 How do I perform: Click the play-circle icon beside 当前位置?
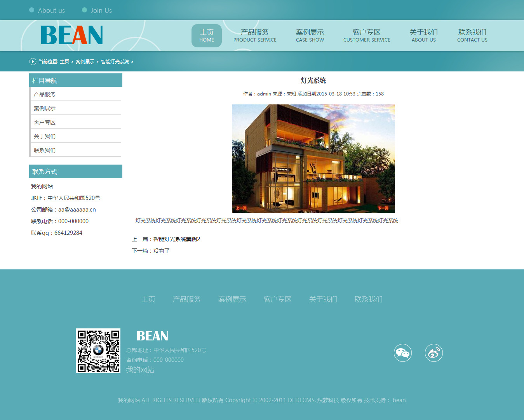(33, 61)
